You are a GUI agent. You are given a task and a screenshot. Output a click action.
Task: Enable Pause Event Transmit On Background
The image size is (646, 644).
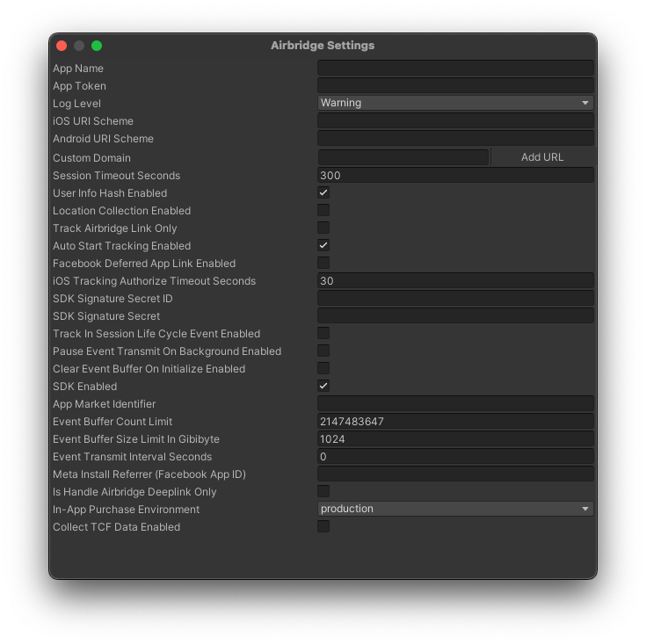(x=323, y=351)
